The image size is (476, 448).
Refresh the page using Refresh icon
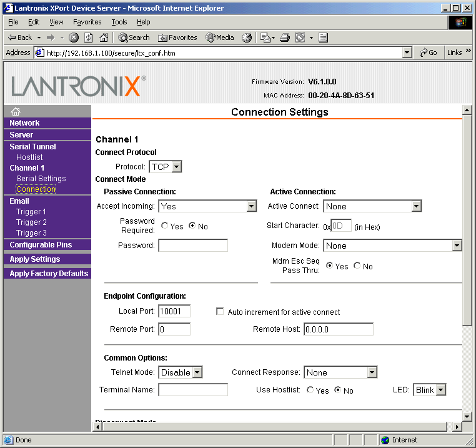(x=89, y=37)
